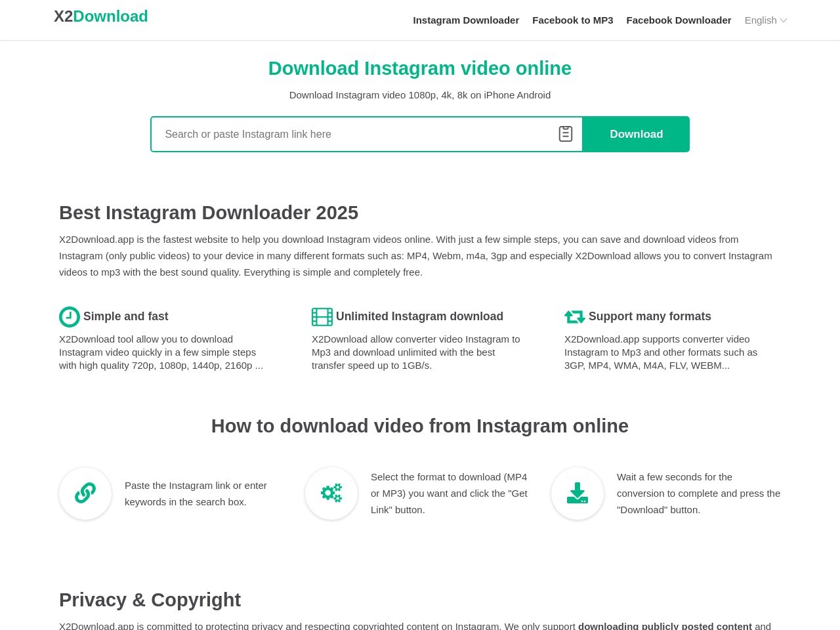Click the 'Simple and fast' feature title
The image size is (840, 630).
126,316
